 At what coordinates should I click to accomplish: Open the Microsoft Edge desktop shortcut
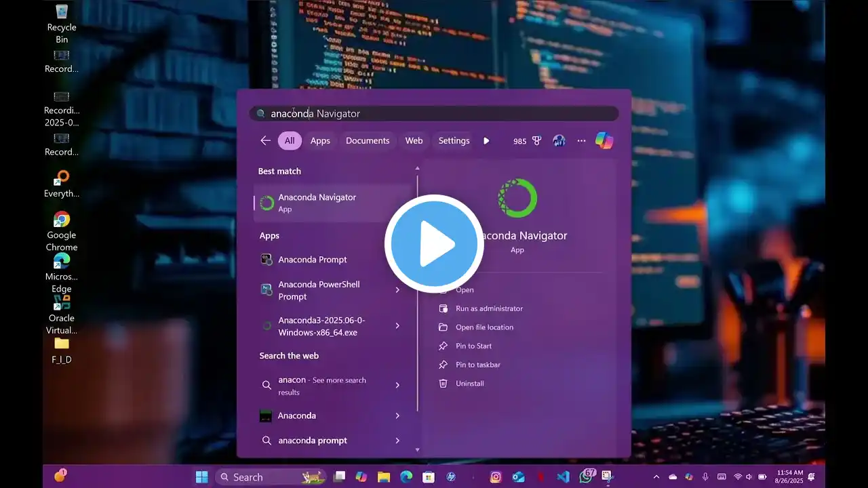[62, 272]
